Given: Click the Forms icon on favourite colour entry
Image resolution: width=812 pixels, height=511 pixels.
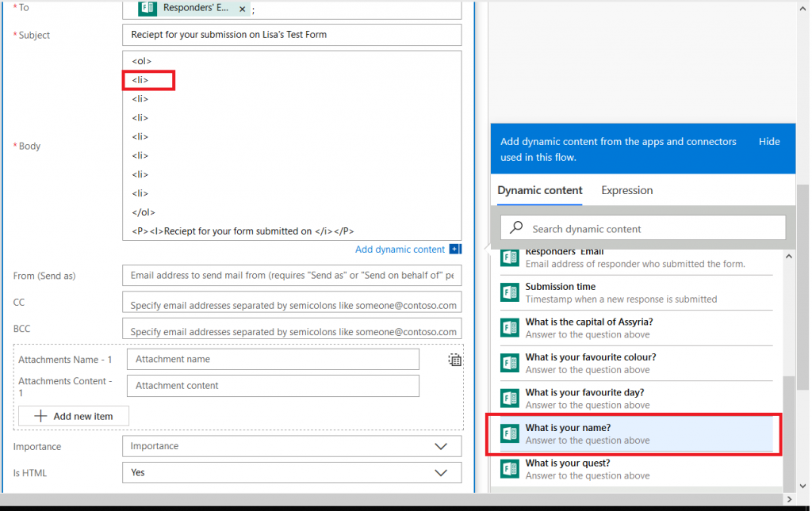Looking at the screenshot, I should click(x=509, y=363).
